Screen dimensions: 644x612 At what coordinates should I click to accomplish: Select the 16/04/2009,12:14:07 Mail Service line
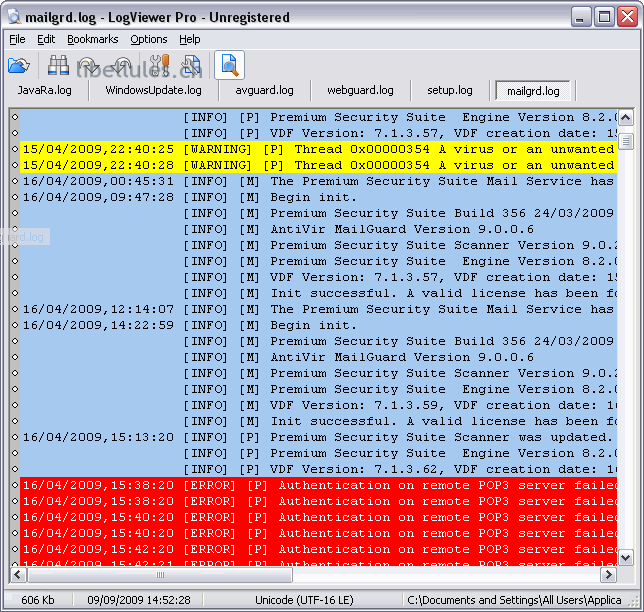click(318, 309)
